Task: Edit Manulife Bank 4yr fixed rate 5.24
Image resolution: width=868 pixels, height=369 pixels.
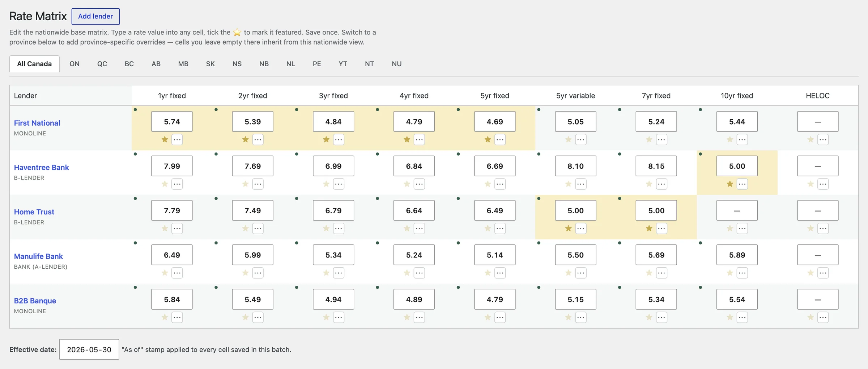Action: click(414, 255)
